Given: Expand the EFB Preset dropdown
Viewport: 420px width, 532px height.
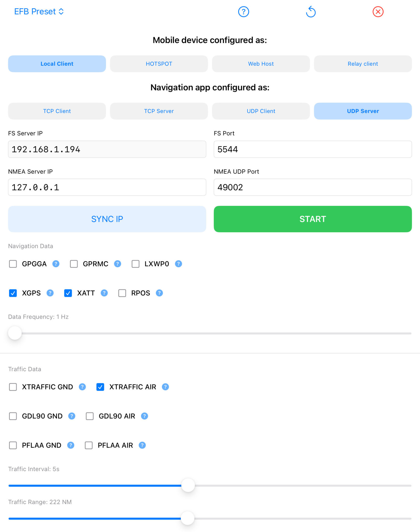Looking at the screenshot, I should [39, 11].
